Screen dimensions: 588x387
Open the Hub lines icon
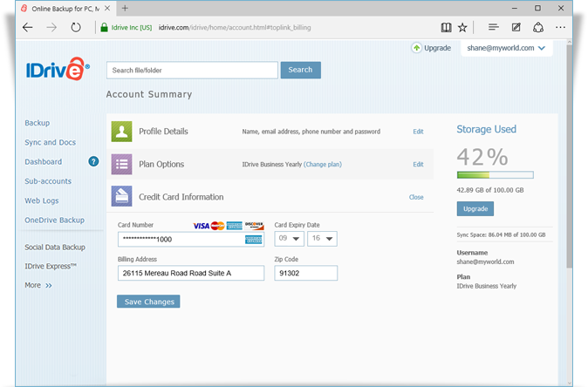coord(494,27)
